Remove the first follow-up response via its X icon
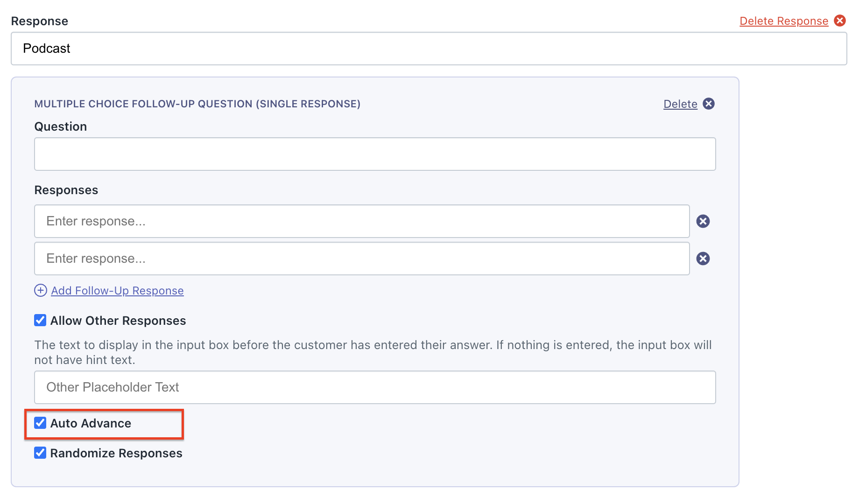Image resolution: width=859 pixels, height=504 pixels. [x=703, y=221]
